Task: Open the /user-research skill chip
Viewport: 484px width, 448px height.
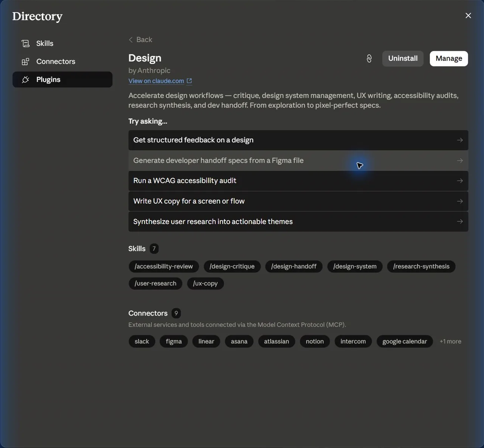Action: (155, 283)
